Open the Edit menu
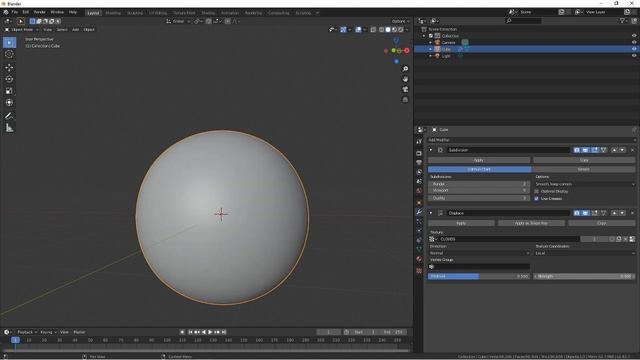This screenshot has width=640, height=360. pyautogui.click(x=25, y=12)
